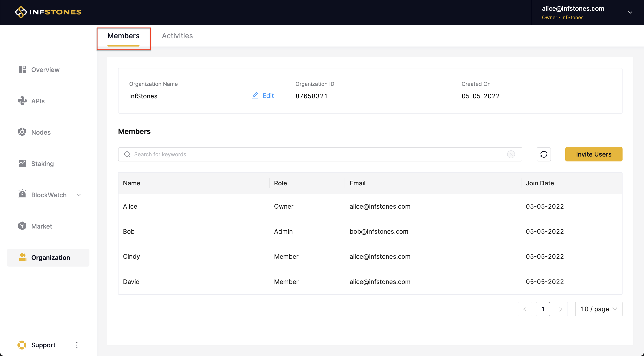Open the Overview dashboard icon
This screenshot has height=356, width=644.
[x=22, y=70]
